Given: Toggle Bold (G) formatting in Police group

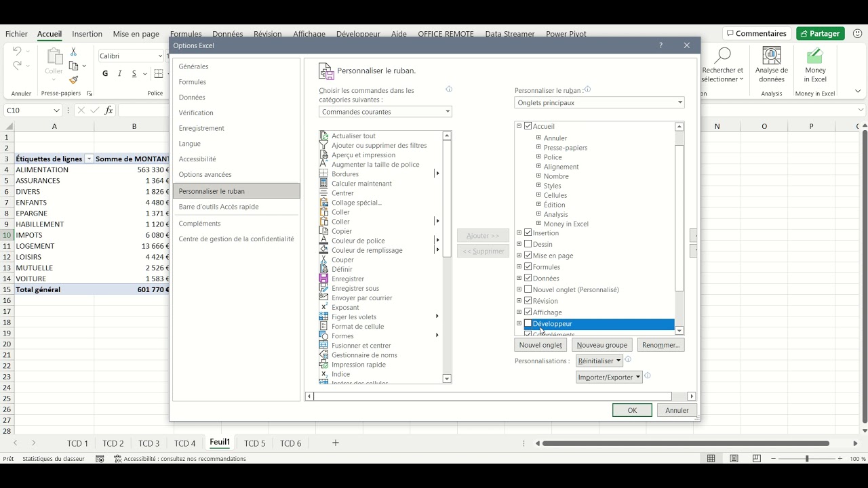Looking at the screenshot, I should click(x=105, y=73).
